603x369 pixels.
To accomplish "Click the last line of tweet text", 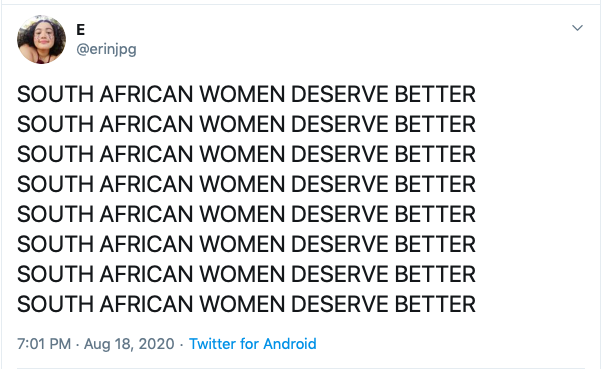I will click(247, 304).
